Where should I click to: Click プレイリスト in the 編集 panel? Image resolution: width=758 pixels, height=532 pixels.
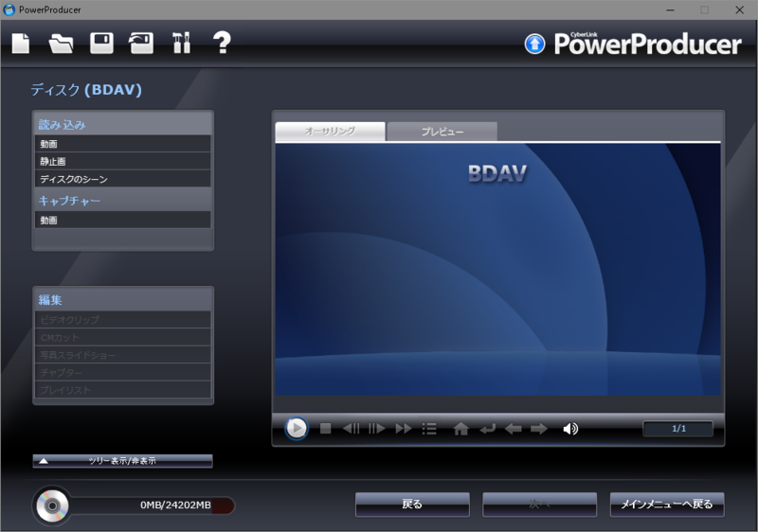[123, 390]
